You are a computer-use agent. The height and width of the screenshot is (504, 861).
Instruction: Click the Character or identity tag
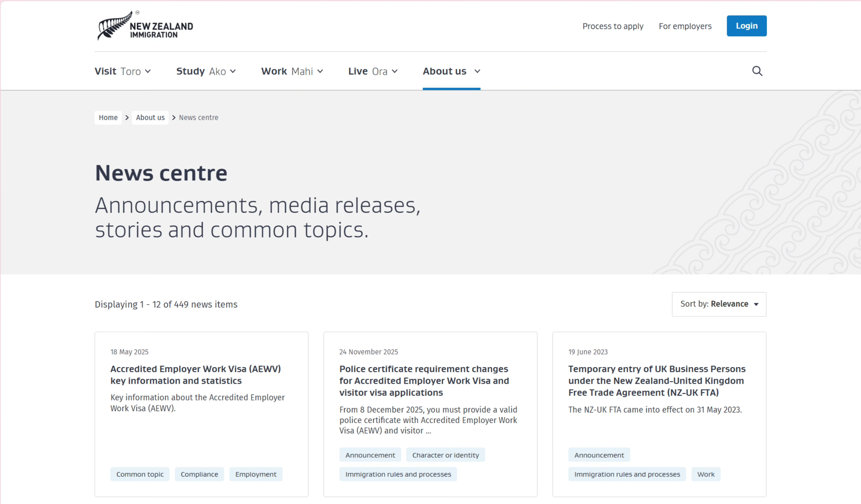[x=445, y=455]
